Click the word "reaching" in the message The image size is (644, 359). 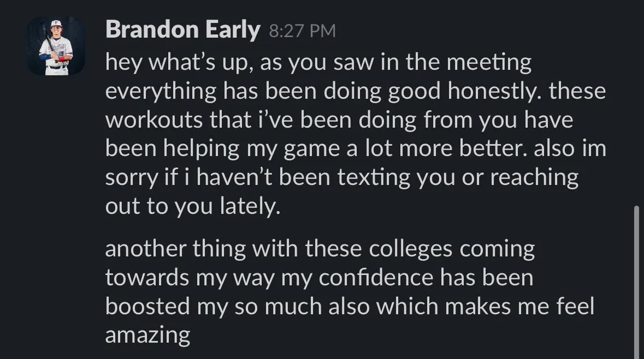pos(534,178)
